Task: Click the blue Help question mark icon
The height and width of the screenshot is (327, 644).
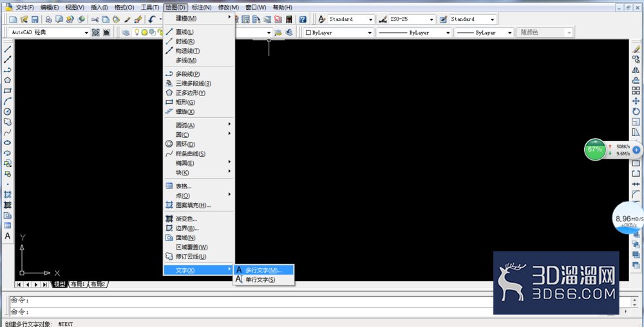Action: 303,19
